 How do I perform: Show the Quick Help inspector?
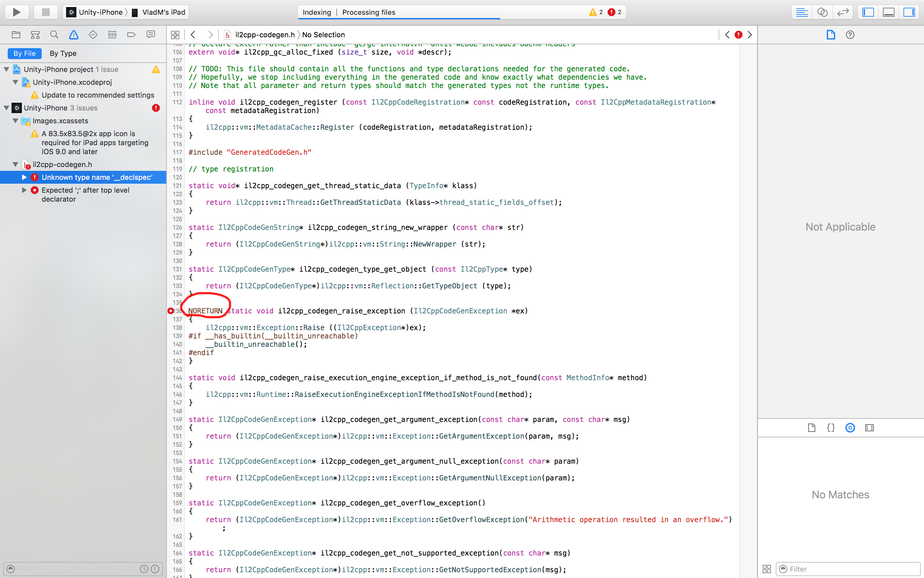(x=850, y=35)
